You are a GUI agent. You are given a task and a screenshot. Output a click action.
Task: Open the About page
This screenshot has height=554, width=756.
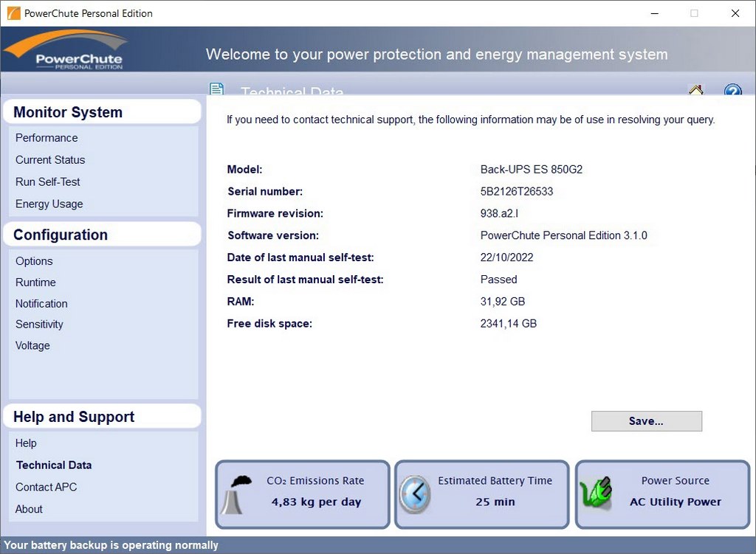click(x=29, y=509)
